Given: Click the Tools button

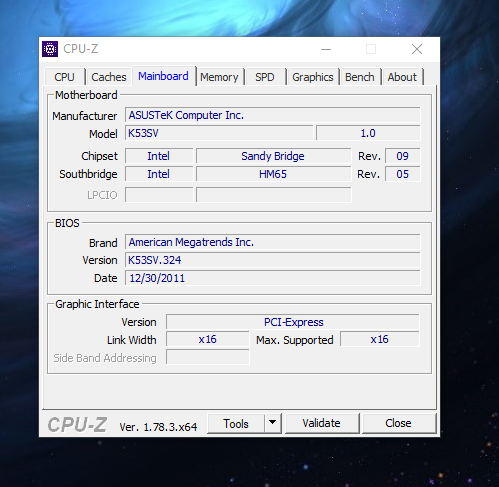Looking at the screenshot, I should point(236,423).
